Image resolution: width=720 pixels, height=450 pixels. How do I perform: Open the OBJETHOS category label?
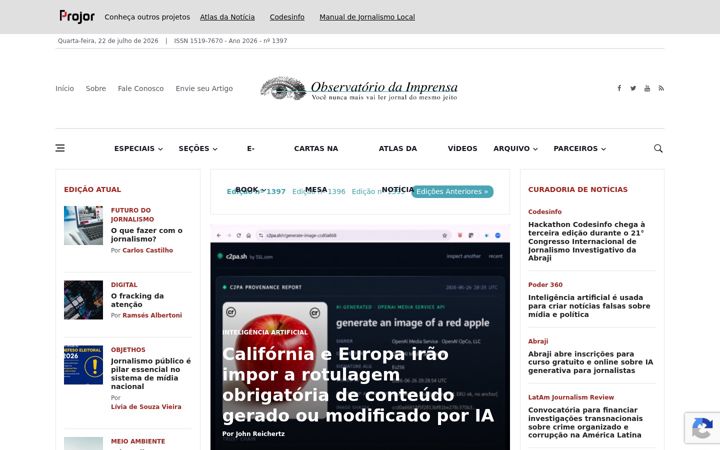128,349
